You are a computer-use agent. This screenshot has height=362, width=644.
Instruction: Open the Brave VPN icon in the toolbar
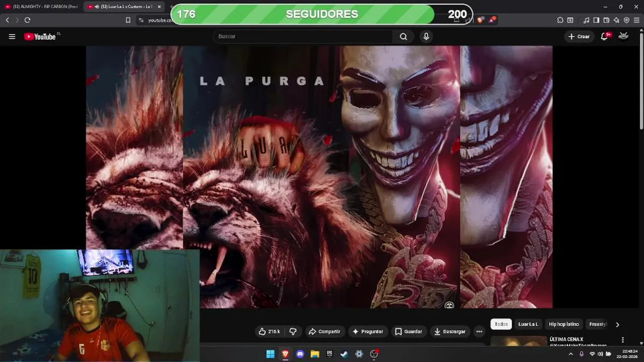(626, 20)
